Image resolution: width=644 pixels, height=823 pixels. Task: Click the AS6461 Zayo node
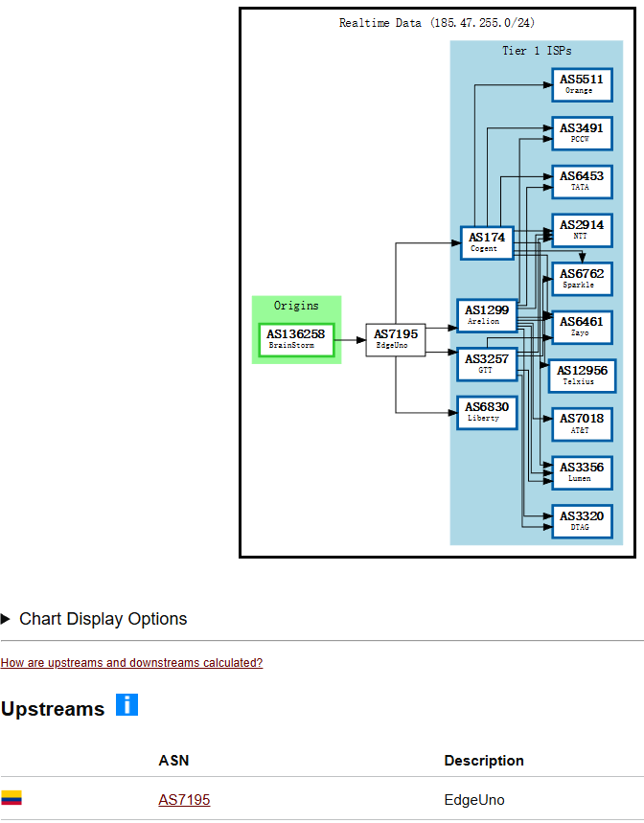pos(582,327)
